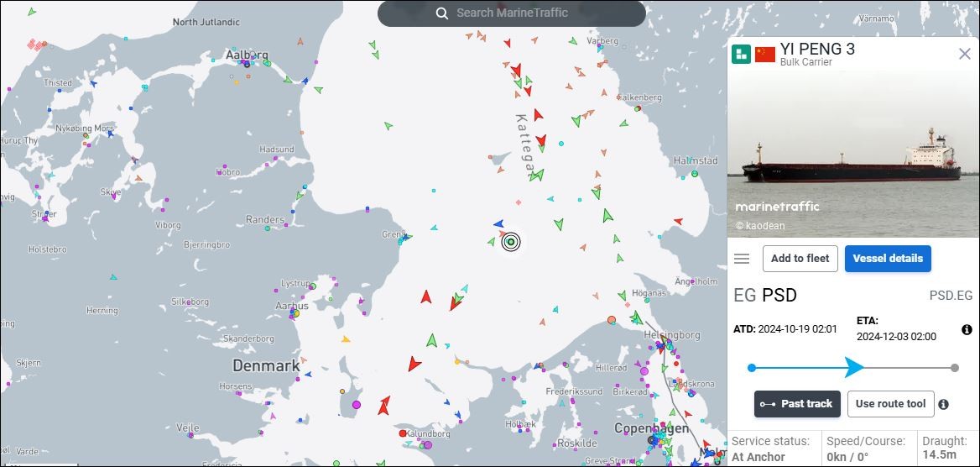Click the At Anchor service status
The height and width of the screenshot is (467, 980).
[x=758, y=457]
